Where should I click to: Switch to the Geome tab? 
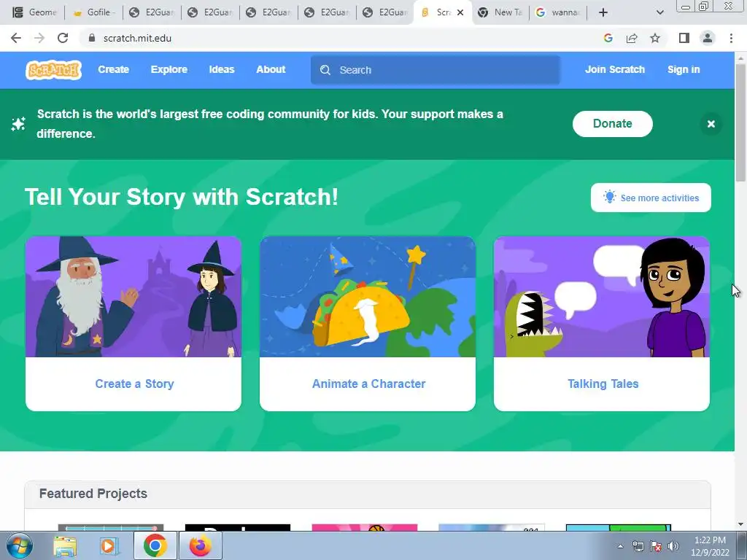tap(34, 12)
